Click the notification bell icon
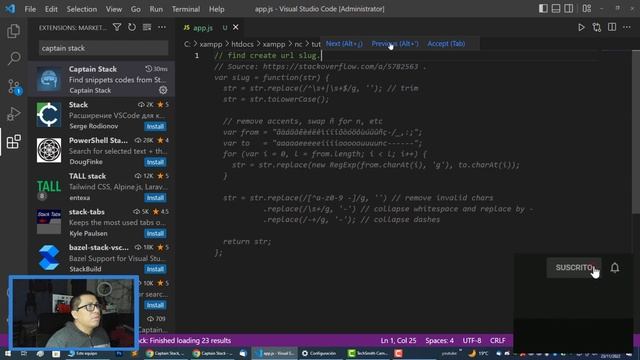The height and width of the screenshot is (360, 640). coord(615,268)
